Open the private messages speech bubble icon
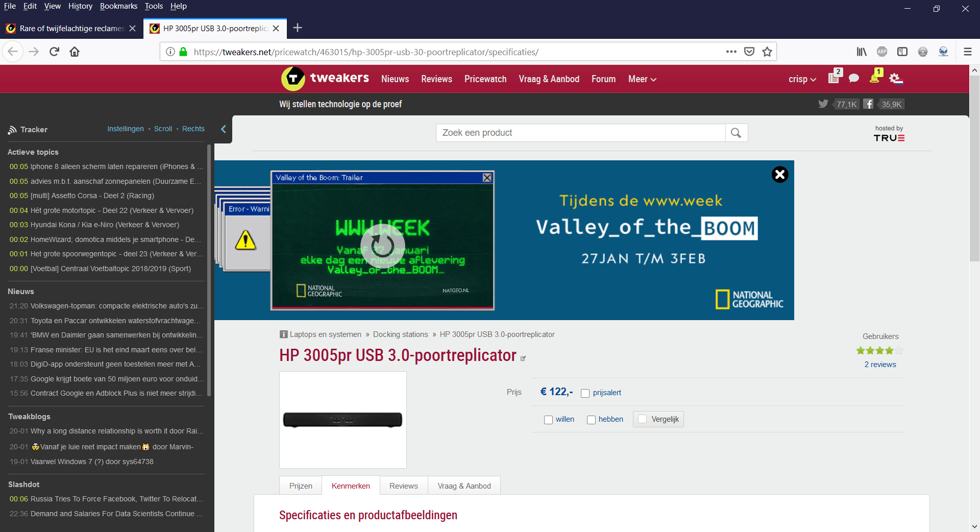The height and width of the screenshot is (532, 980). 854,78
